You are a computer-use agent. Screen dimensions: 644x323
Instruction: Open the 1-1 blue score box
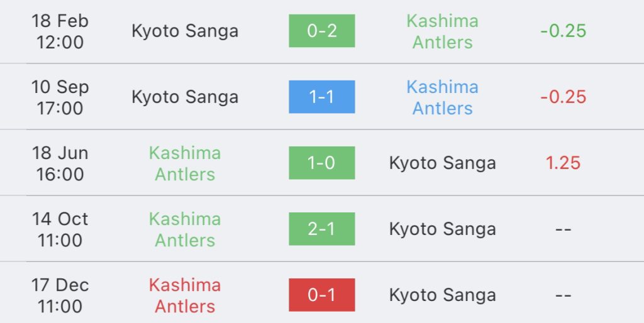click(x=321, y=97)
